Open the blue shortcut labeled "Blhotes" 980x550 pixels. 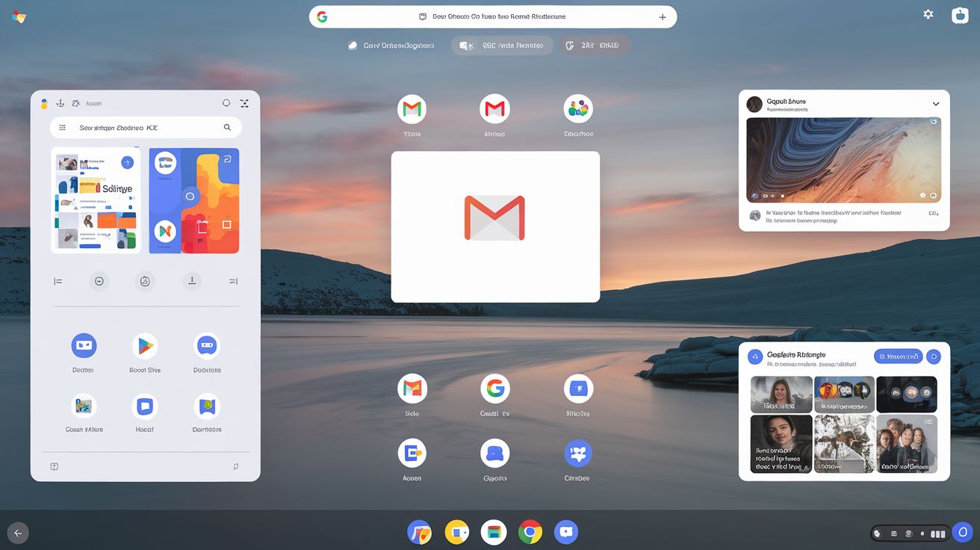click(x=578, y=389)
